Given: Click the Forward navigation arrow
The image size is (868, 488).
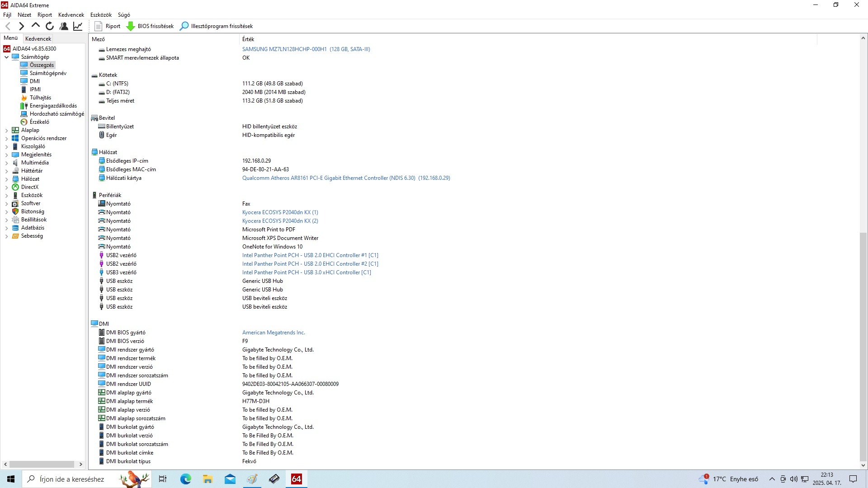Looking at the screenshot, I should [x=21, y=26].
